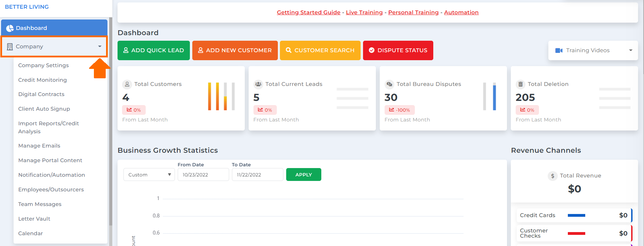The image size is (644, 246).
Task: Click the Bureau Disputes -100% trend badge
Action: tap(400, 110)
